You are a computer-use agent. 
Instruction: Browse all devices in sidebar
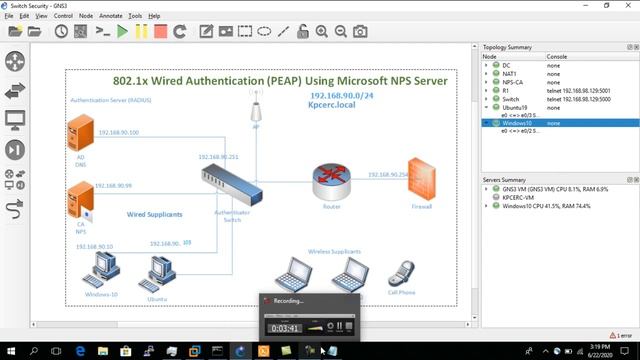click(15, 180)
